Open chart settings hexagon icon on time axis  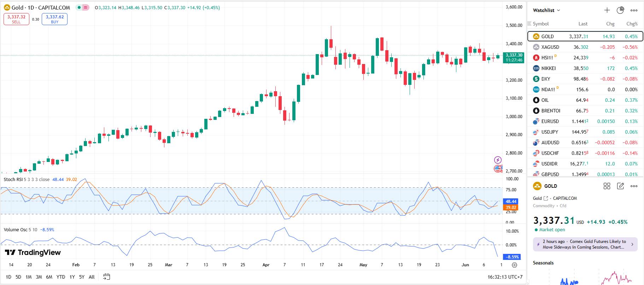tap(514, 265)
